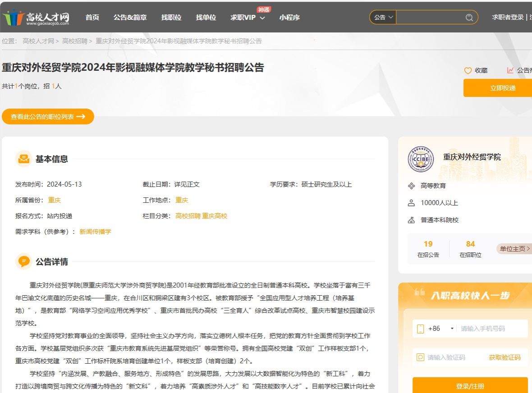Open the 单位主页 employer homepage link
The height and width of the screenshot is (393, 532).
point(514,249)
